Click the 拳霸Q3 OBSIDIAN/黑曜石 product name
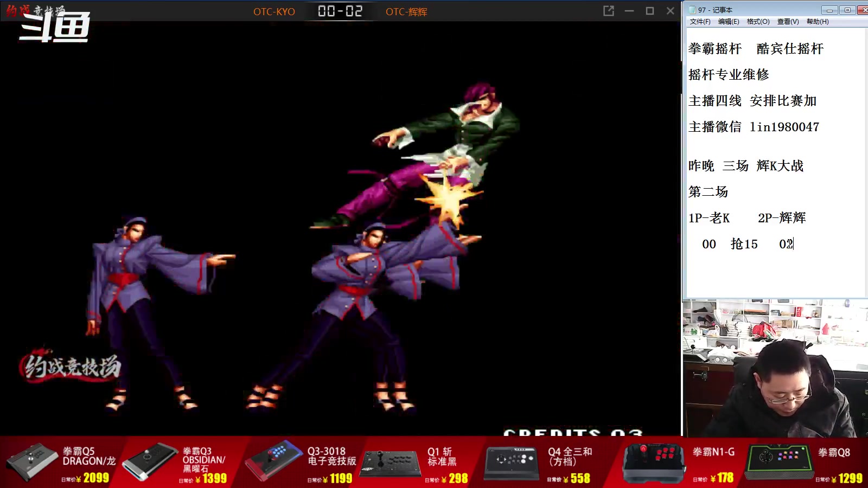This screenshot has height=488, width=868. coord(203,460)
